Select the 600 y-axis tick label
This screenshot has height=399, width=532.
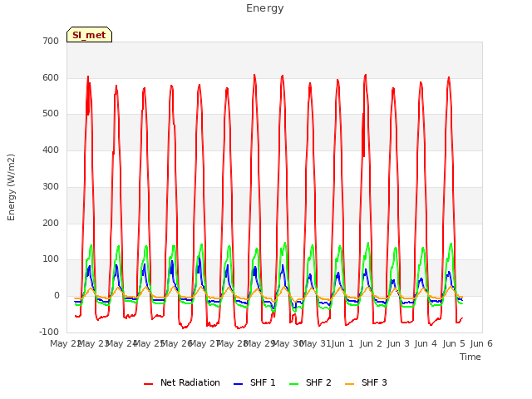tap(51, 77)
